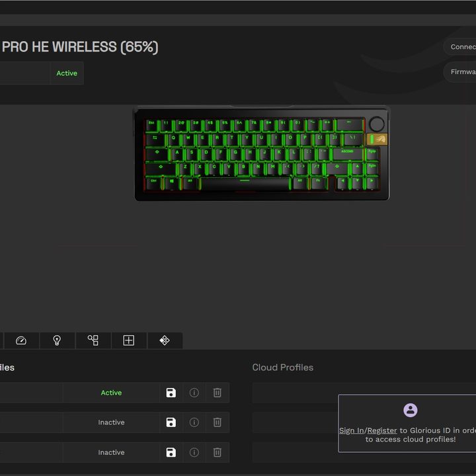Activate the last Inactive profile status
476x476 pixels.
[111, 452]
